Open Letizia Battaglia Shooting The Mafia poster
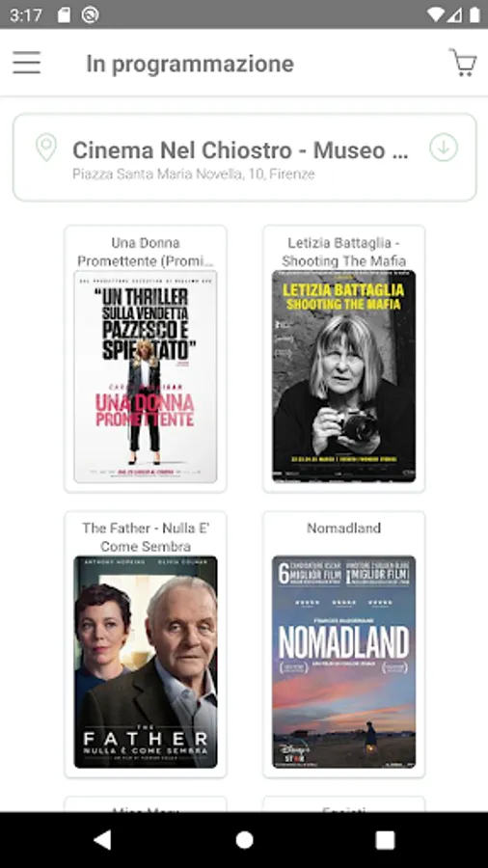Viewport: 488px width, 868px height. (x=343, y=376)
